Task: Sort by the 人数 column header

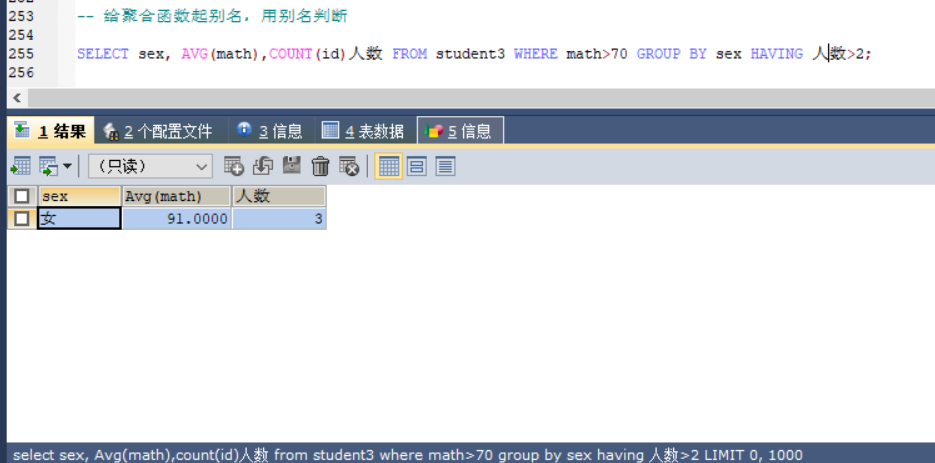Action: [x=279, y=196]
